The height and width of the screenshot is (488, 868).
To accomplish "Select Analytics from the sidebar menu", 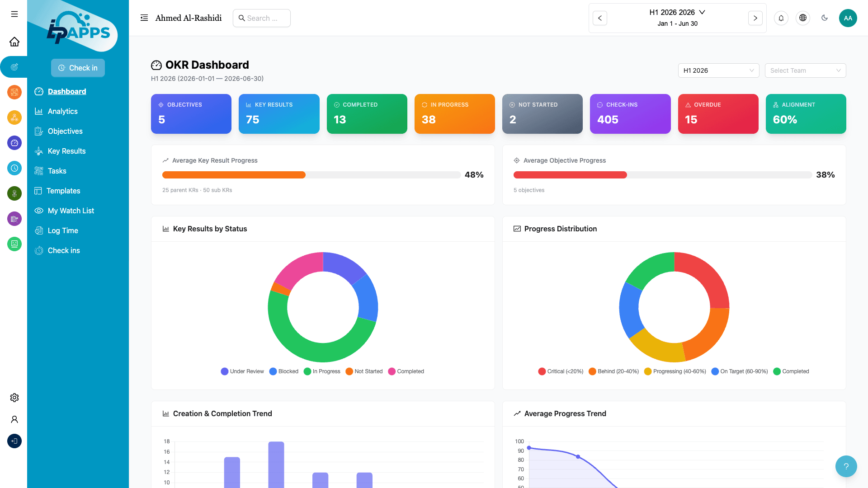I will tap(63, 111).
